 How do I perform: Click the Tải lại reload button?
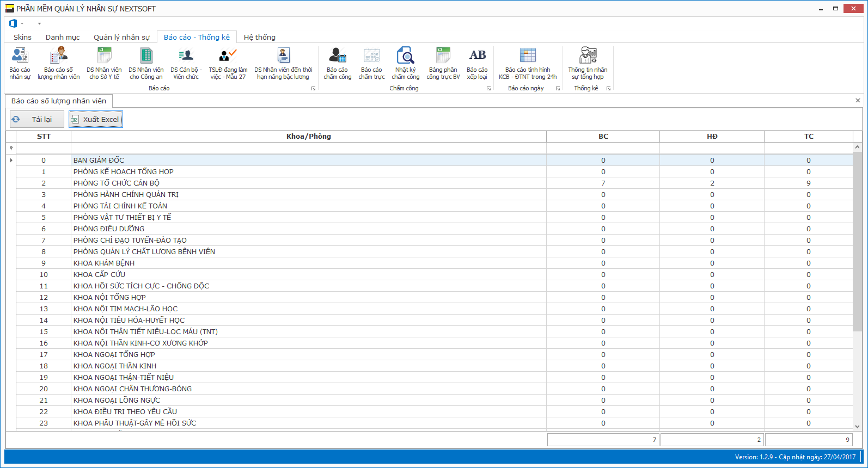[37, 119]
